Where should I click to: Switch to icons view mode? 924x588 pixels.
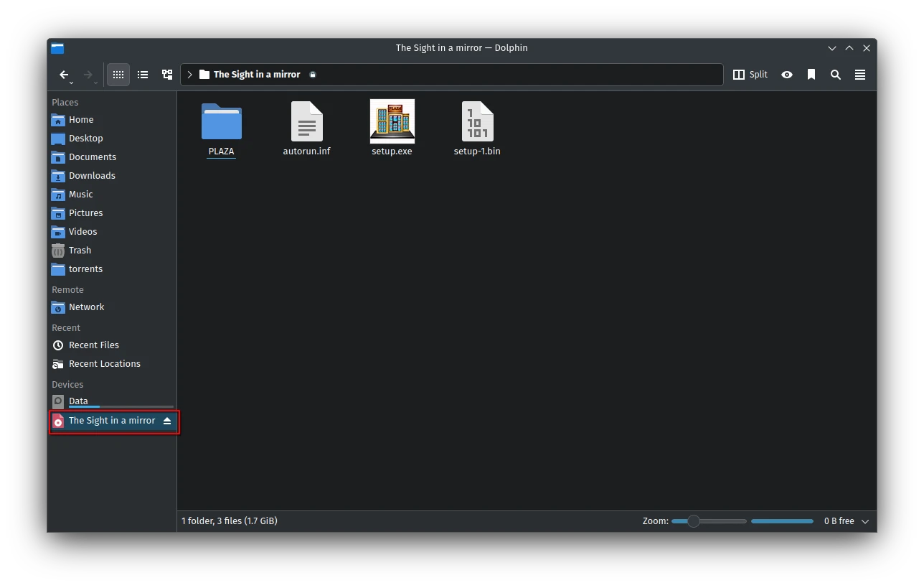click(x=118, y=74)
